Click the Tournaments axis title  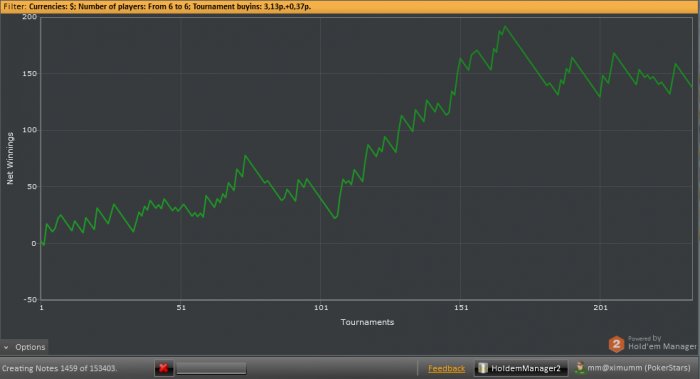(x=367, y=322)
